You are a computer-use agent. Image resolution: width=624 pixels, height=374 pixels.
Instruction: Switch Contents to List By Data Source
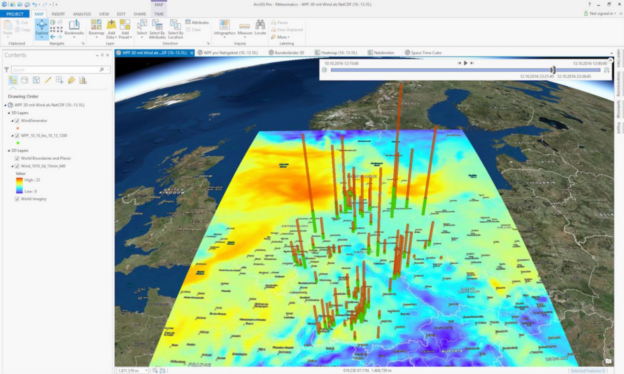(25, 80)
